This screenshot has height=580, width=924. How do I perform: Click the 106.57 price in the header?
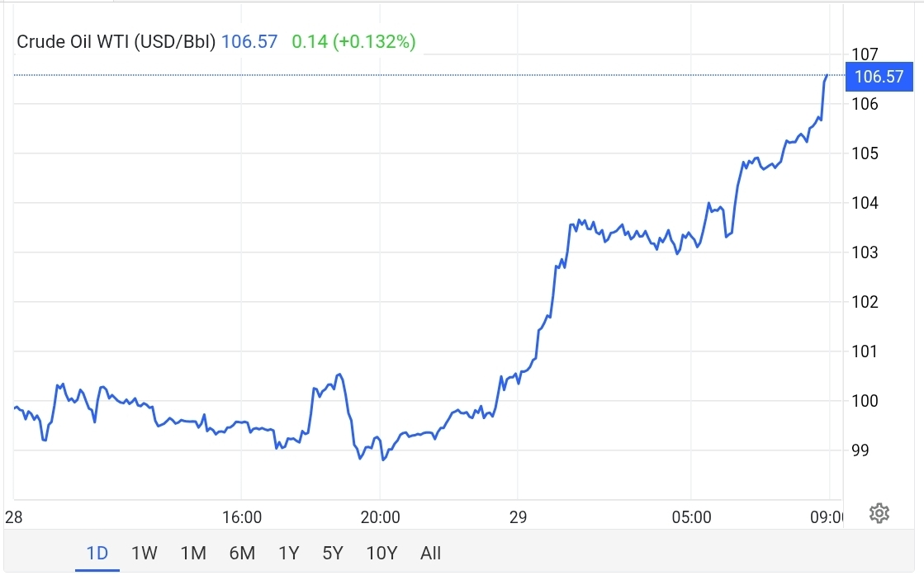click(x=249, y=41)
